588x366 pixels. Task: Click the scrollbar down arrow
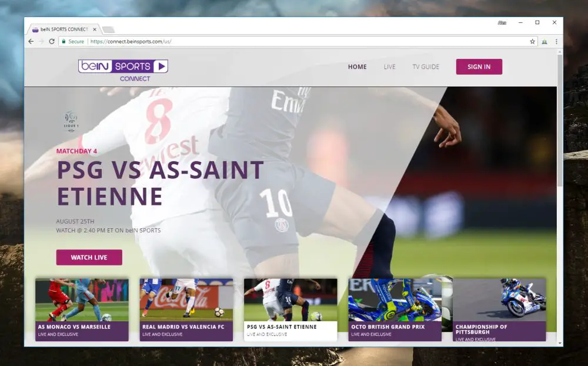click(560, 343)
